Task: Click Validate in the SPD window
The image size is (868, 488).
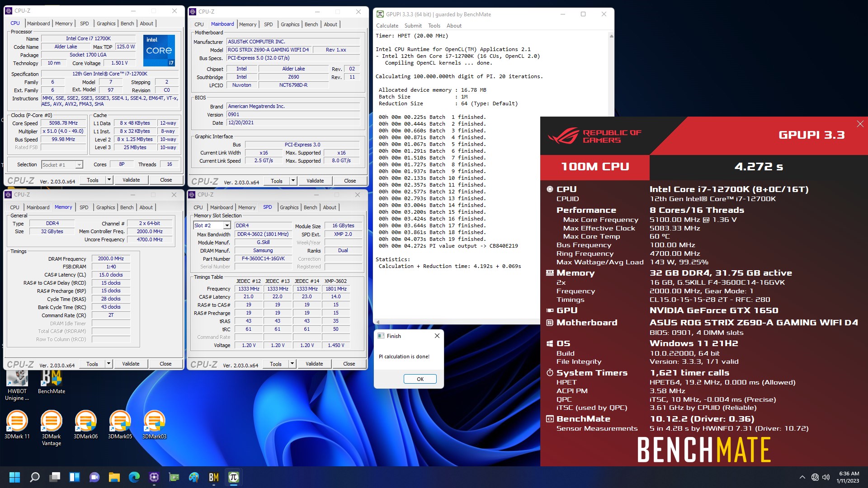Action: click(x=314, y=364)
